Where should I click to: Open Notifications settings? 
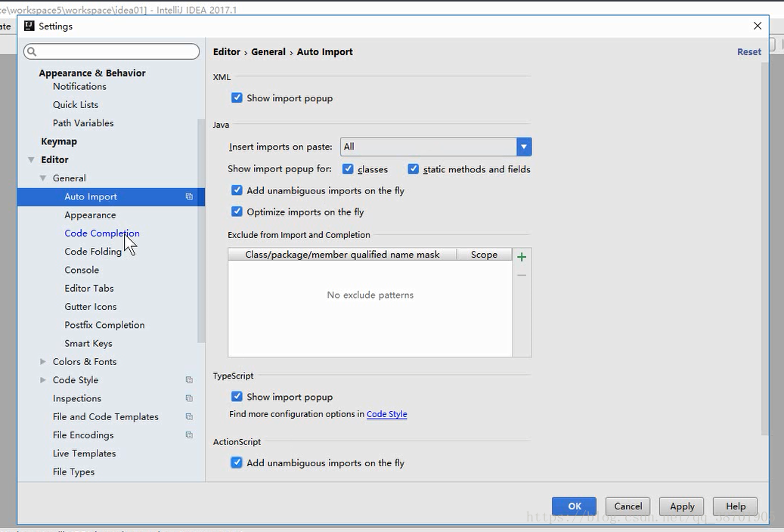(x=79, y=86)
